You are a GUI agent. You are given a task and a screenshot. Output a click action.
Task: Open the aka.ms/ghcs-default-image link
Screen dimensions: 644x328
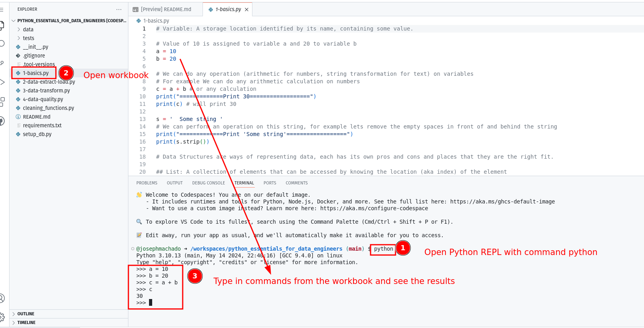(503, 201)
